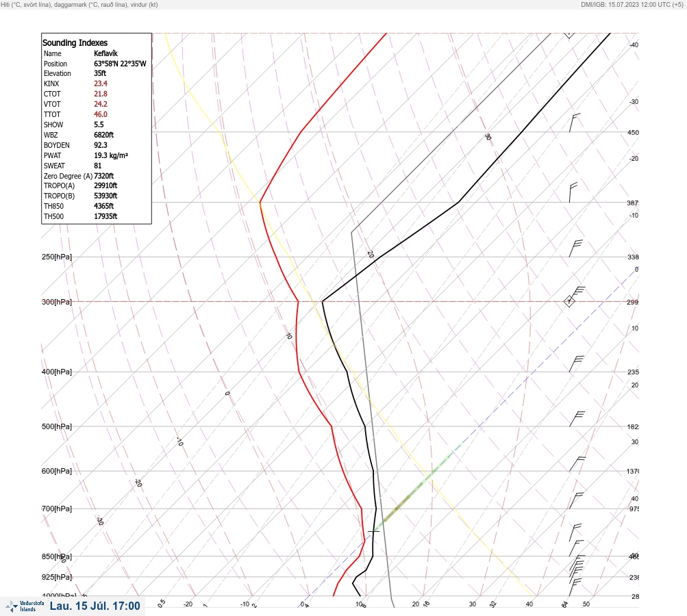Image resolution: width=687 pixels, height=616 pixels.
Task: Click the TROPO(A) value 29910ft
Action: [x=105, y=185]
